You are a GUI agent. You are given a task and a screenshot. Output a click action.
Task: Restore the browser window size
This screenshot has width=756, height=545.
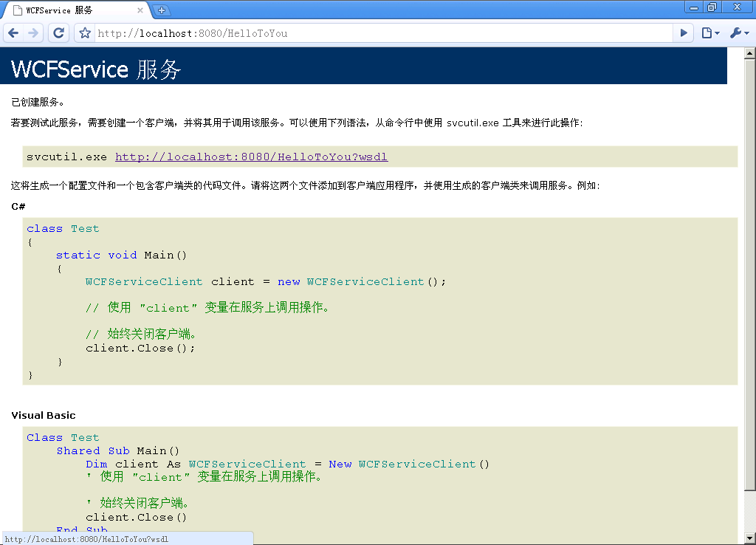[712, 7]
